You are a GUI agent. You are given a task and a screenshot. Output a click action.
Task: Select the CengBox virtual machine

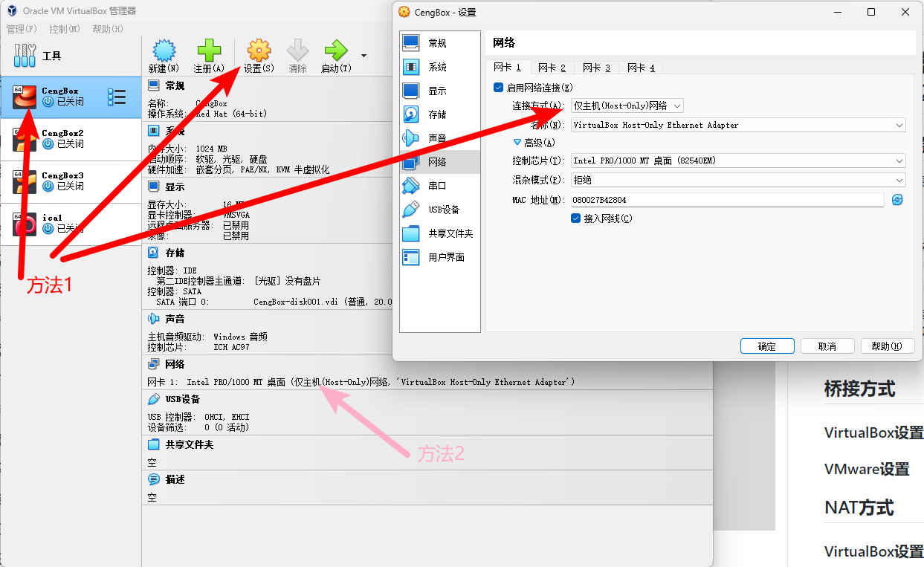71,97
